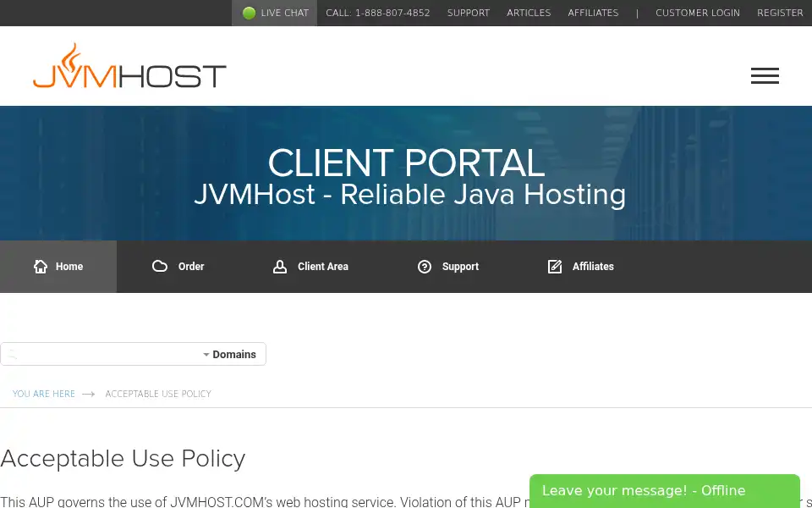Click the JVMHost flame logo
This screenshot has width=812, height=508.
[129, 66]
